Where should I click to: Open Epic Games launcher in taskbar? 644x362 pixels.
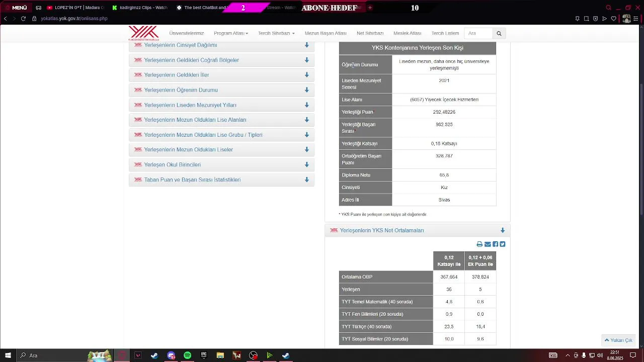[x=204, y=355]
